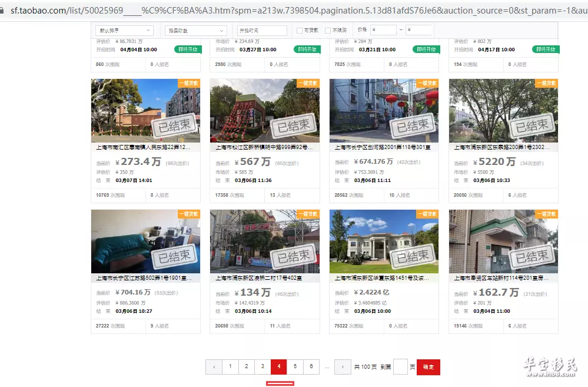
Task: Go to page 3
Action: pyautogui.click(x=263, y=367)
